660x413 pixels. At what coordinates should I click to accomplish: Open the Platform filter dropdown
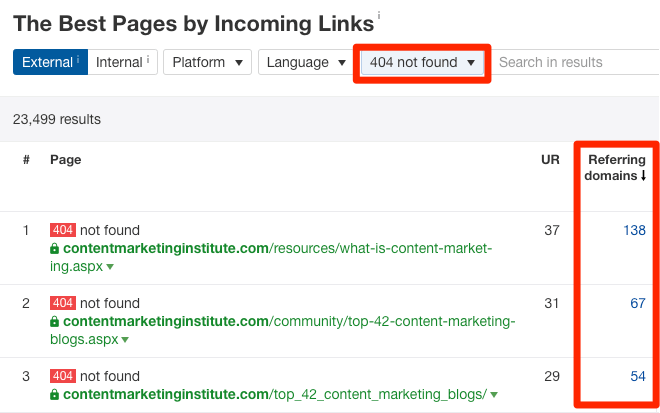pyautogui.click(x=207, y=62)
